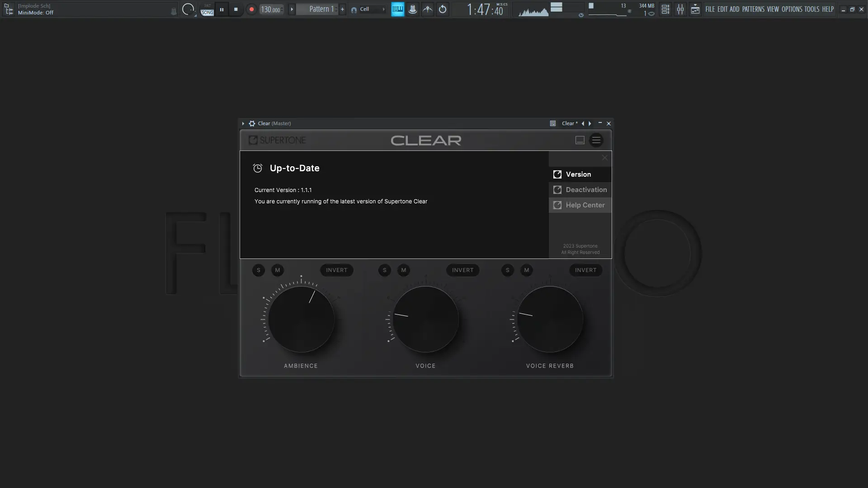Mute the Voice channel

(x=404, y=270)
